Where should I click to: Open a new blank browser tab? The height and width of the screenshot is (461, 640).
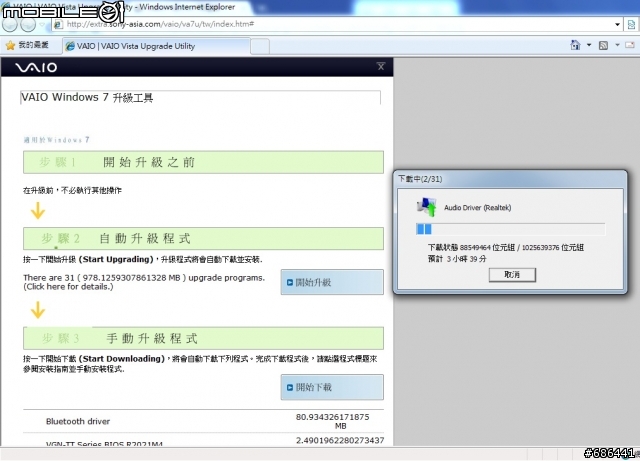tap(260, 46)
